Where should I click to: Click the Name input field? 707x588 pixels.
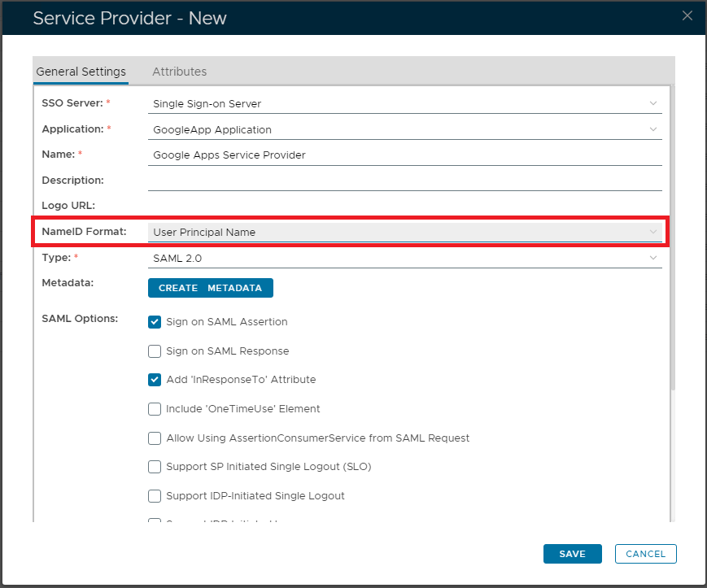click(404, 155)
